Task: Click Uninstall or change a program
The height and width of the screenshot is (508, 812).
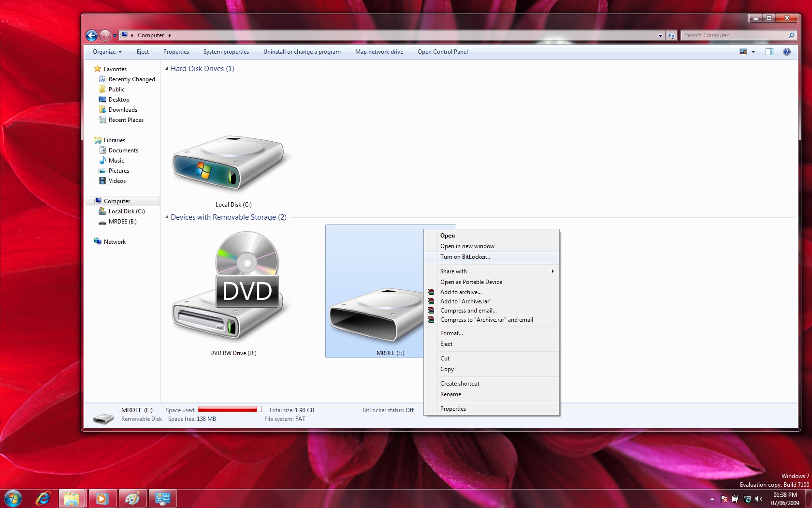Action: (x=302, y=52)
